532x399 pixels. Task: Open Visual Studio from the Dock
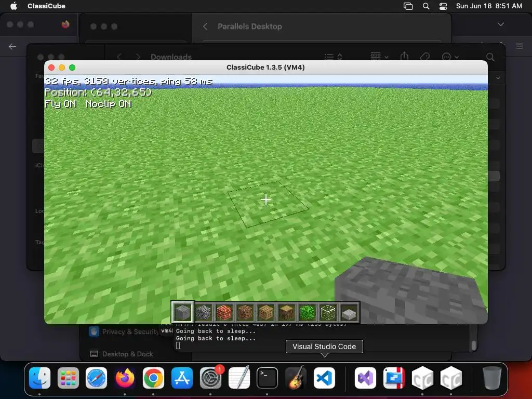365,378
